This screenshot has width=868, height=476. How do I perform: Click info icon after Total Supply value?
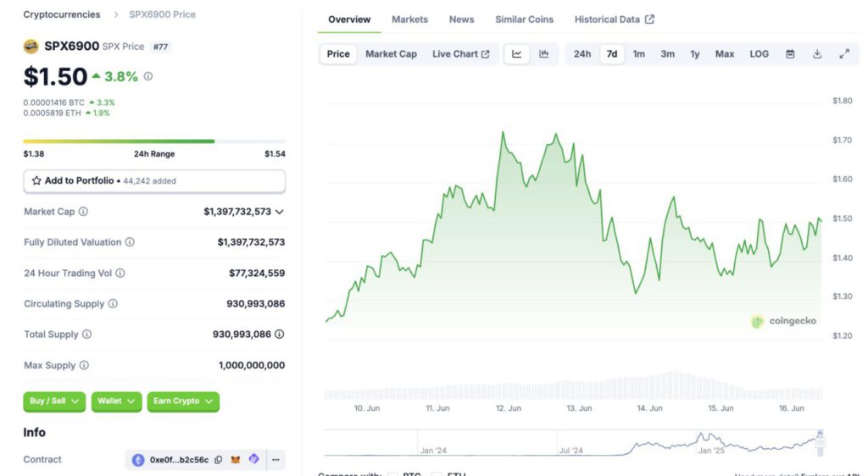tap(280, 335)
